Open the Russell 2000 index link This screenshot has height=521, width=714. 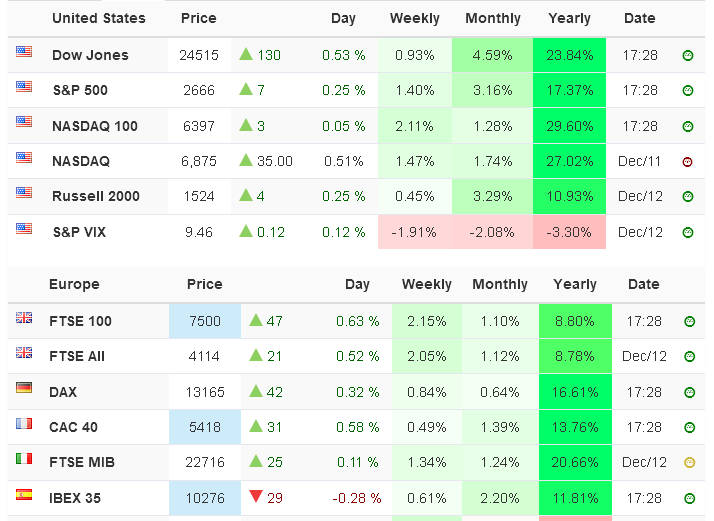tap(96, 196)
